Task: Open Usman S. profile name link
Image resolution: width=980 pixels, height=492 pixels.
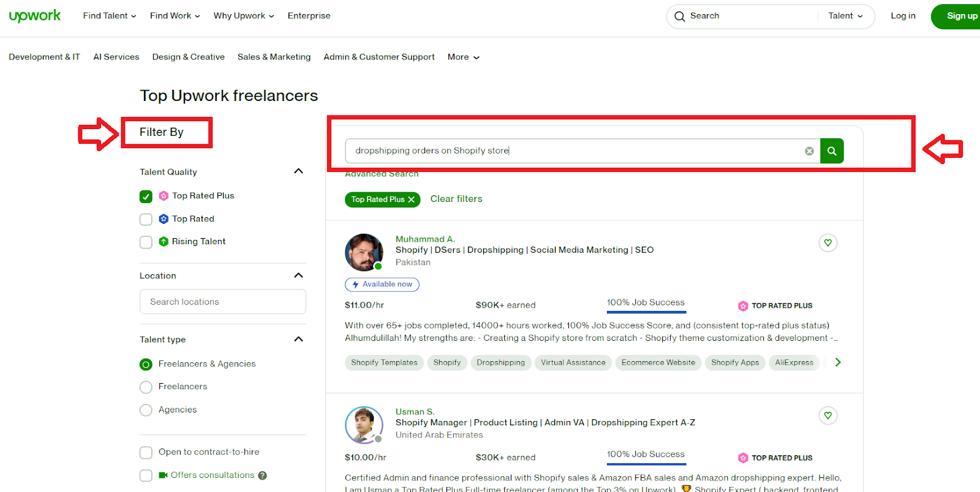Action: [x=415, y=412]
